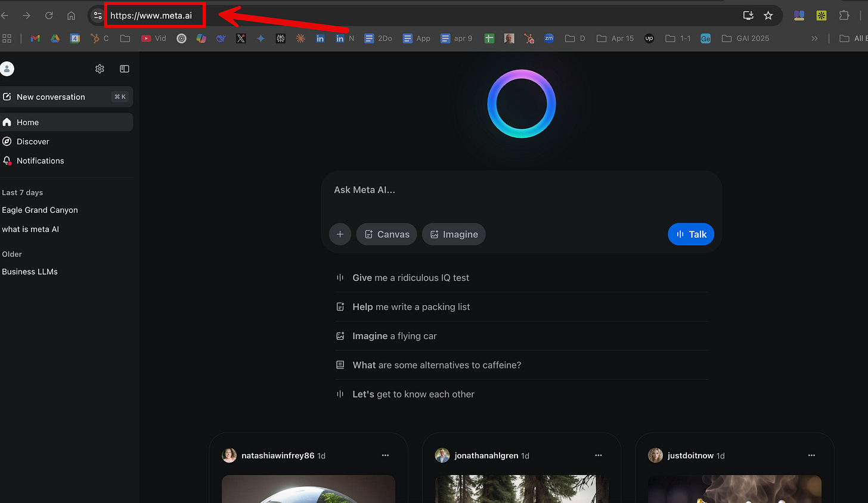
Task: Choose 'Imagine a flying car' suggestion
Action: [x=522, y=336]
